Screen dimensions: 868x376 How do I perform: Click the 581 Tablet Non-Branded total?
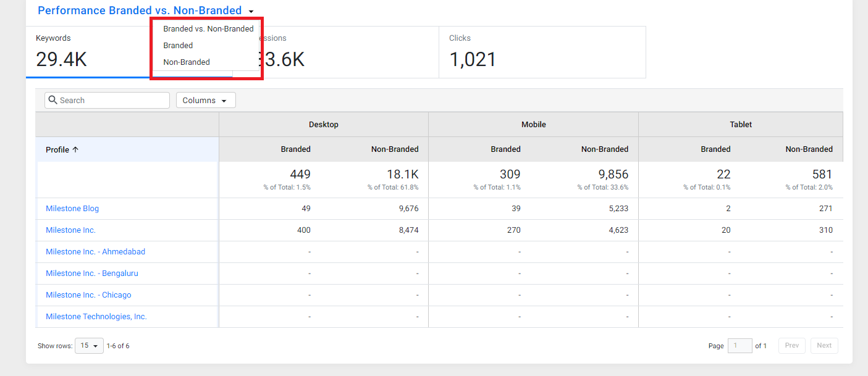[822, 174]
